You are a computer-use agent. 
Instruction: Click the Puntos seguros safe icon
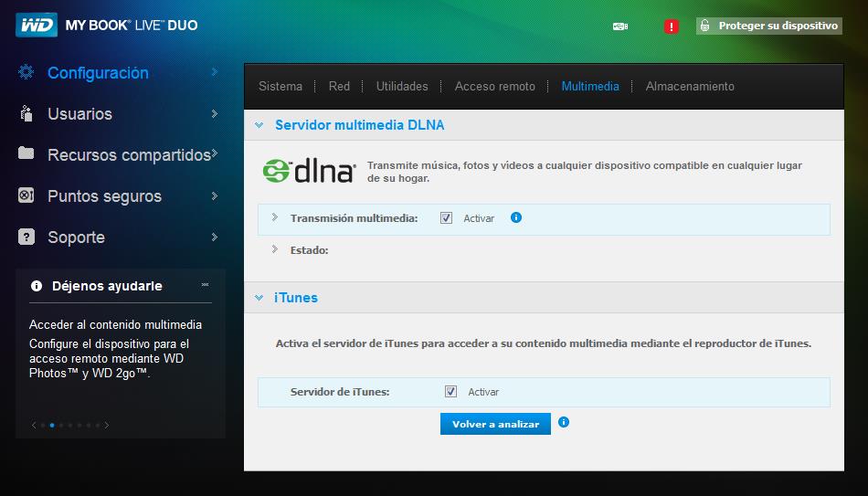click(26, 195)
